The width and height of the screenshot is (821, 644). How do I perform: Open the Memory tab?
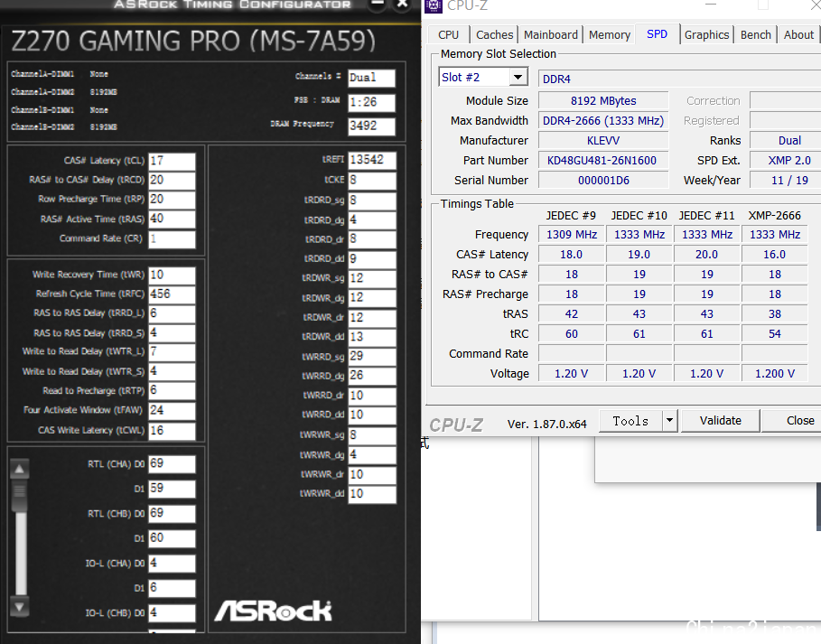pos(610,35)
